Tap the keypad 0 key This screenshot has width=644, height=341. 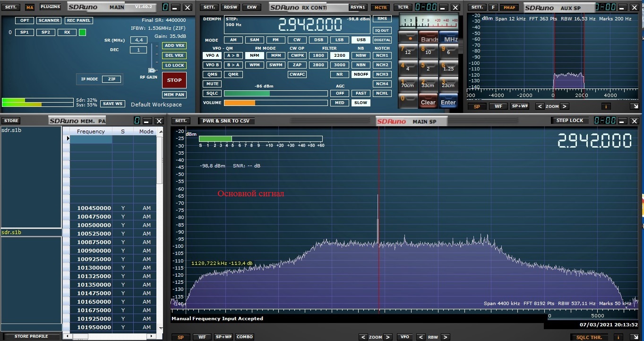[x=408, y=101]
